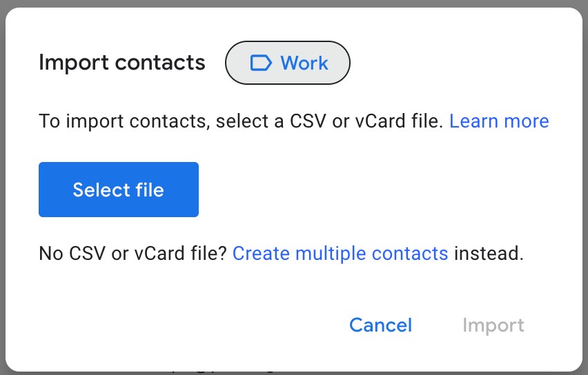Screen dimensions: 588x375
Task: Click the greyed-out Import button
Action: click(x=493, y=325)
